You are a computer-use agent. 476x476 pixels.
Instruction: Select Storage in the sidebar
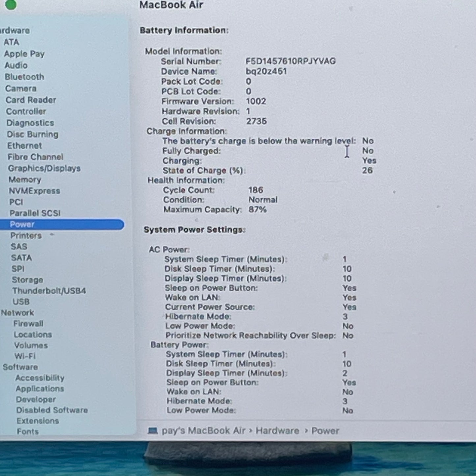coord(28,280)
